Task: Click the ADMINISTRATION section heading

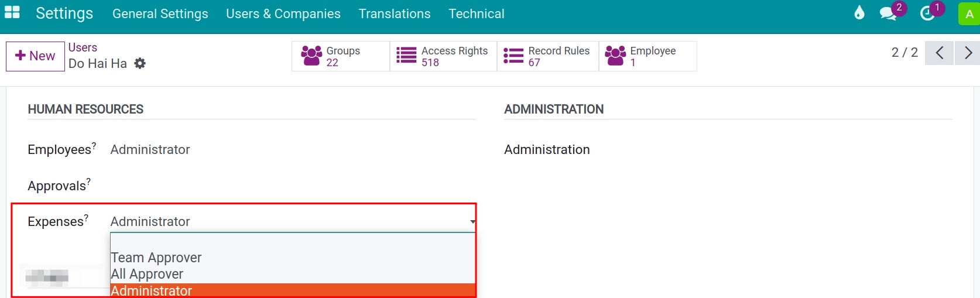Action: (x=554, y=109)
